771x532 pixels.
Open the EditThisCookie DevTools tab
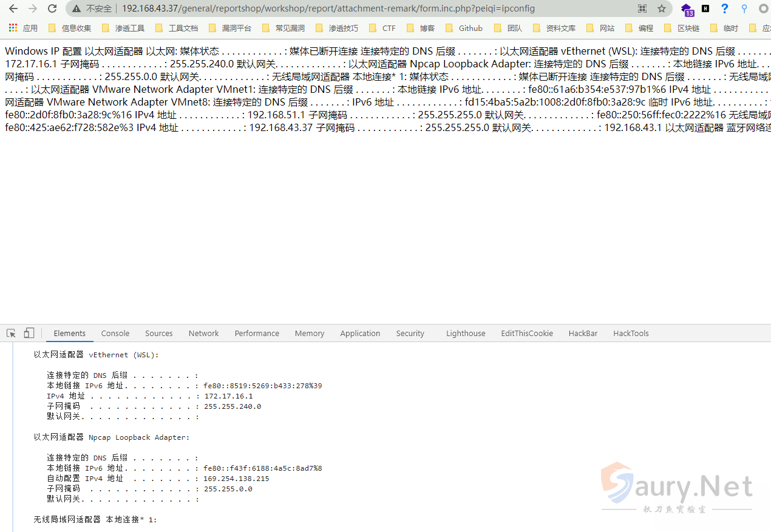coord(527,333)
